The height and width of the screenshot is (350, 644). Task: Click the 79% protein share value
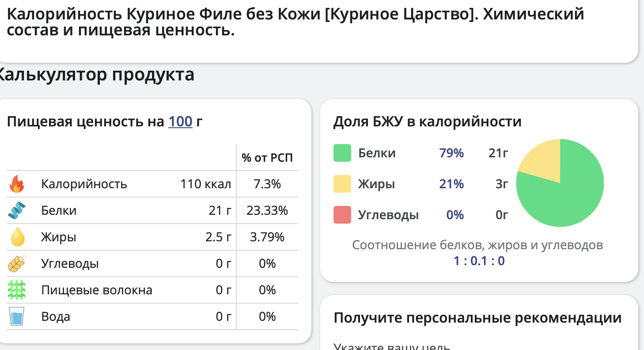451,153
